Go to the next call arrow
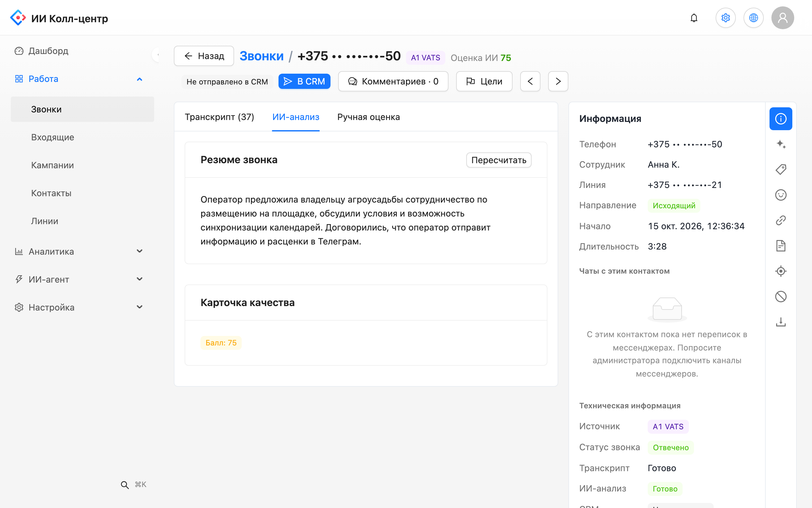 click(558, 81)
